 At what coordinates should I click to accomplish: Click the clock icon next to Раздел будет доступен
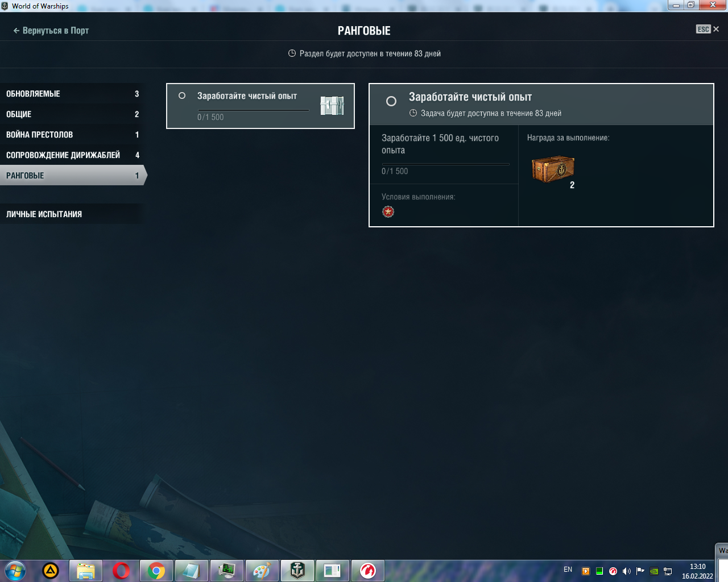pyautogui.click(x=292, y=53)
